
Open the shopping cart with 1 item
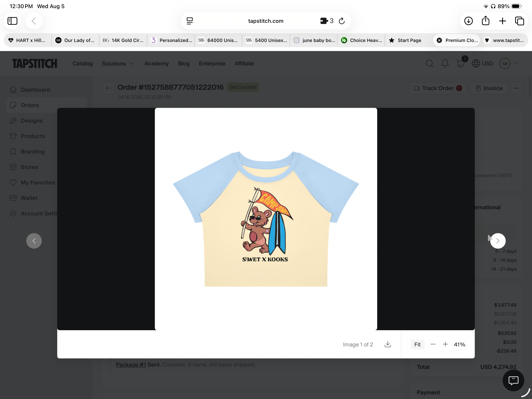[x=461, y=63]
